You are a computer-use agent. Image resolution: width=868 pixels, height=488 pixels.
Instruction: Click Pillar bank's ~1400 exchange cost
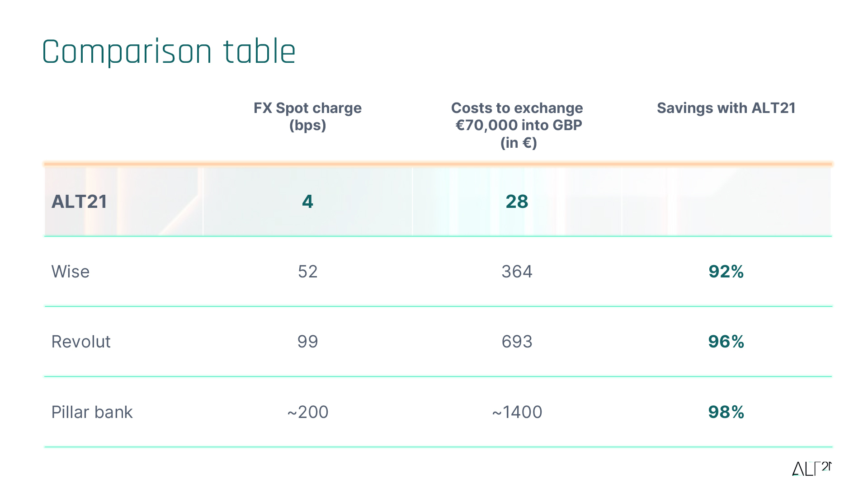pos(517,412)
